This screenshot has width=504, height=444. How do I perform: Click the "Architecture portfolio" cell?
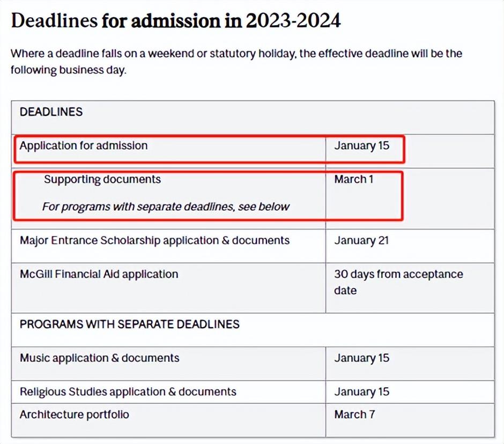[75, 415]
